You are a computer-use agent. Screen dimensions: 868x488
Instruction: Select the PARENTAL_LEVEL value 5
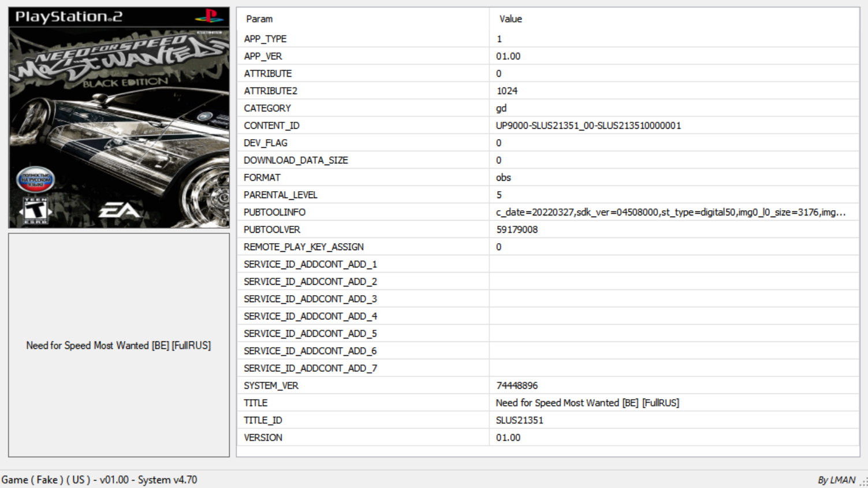coord(499,195)
